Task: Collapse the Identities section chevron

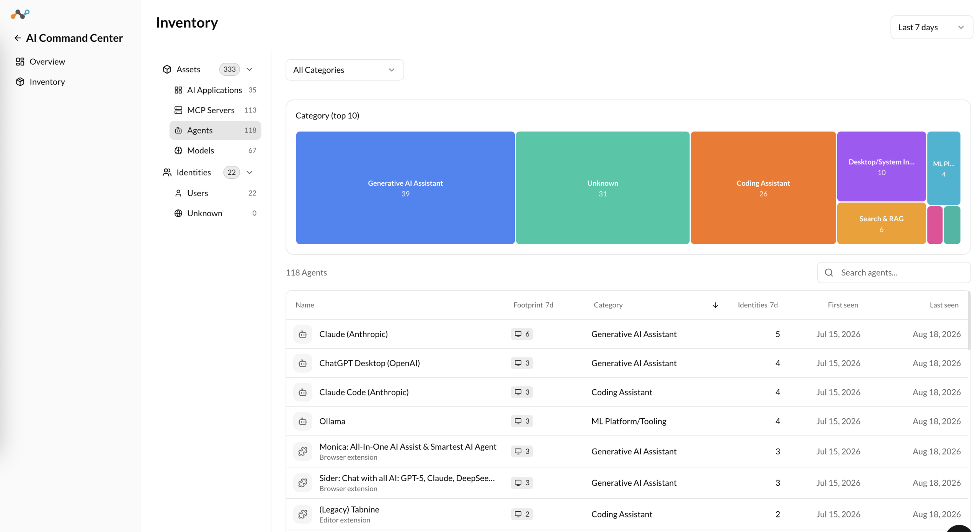Action: [249, 173]
